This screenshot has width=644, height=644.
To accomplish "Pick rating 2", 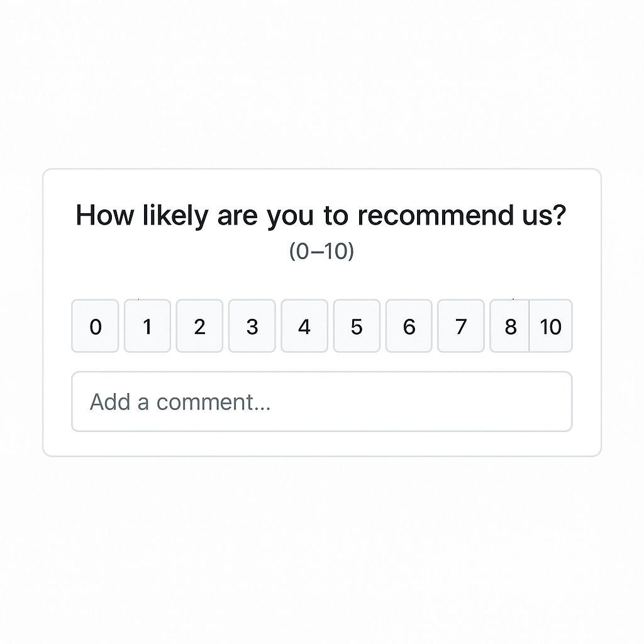I will point(199,326).
